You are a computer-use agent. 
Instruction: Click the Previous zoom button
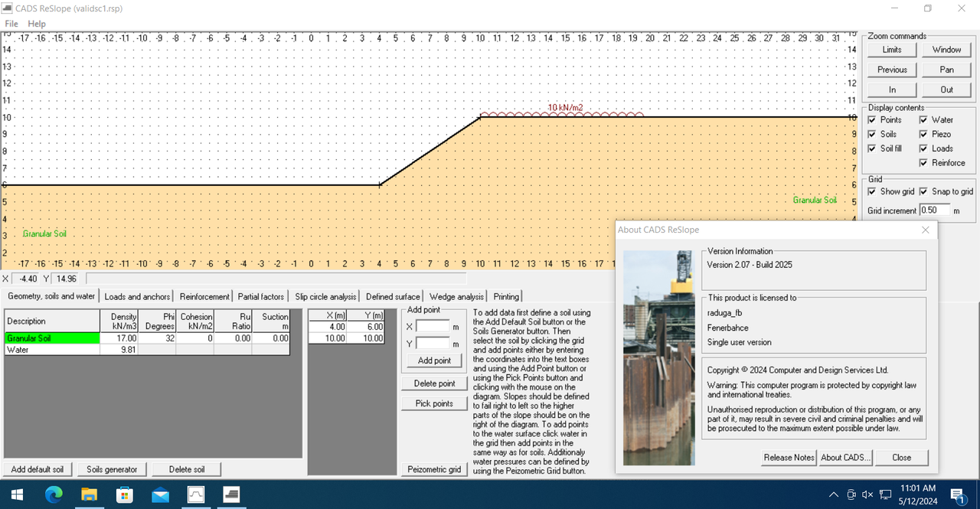click(892, 70)
